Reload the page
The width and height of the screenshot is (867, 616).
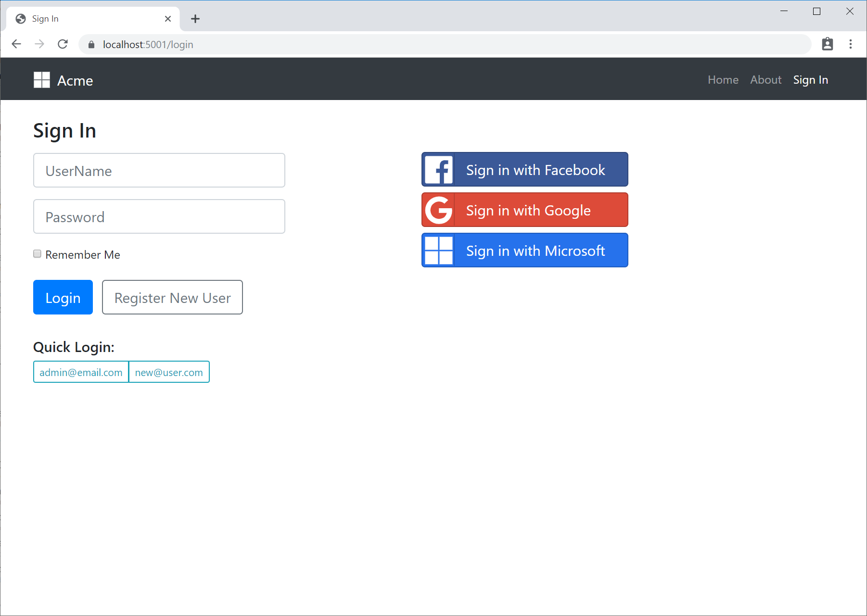coord(63,44)
